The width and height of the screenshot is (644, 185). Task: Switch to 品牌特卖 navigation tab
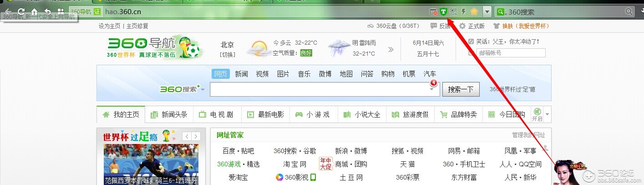(458, 114)
